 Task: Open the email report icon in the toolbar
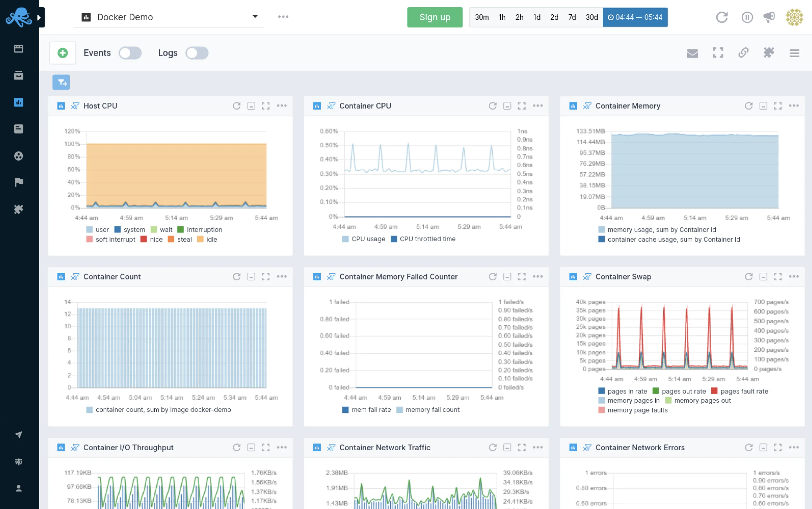pyautogui.click(x=692, y=53)
